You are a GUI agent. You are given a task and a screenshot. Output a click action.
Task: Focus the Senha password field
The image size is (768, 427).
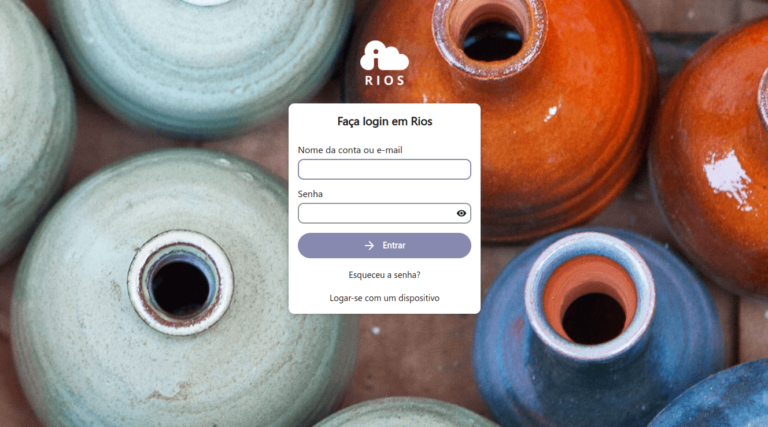pos(384,213)
